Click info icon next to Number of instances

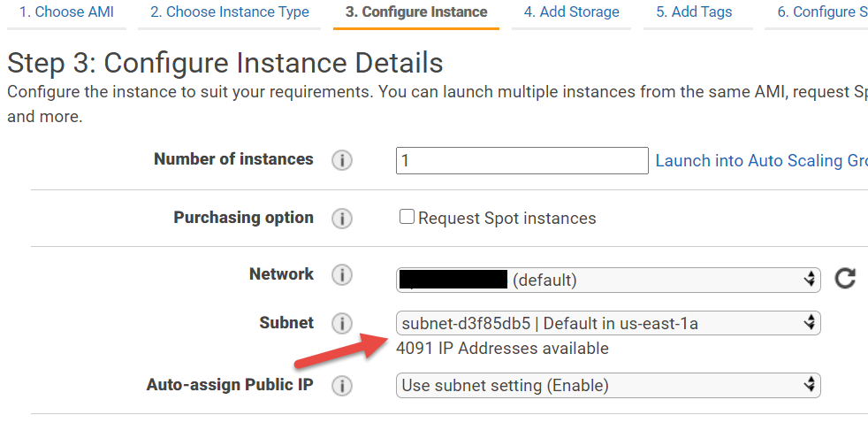click(x=342, y=161)
